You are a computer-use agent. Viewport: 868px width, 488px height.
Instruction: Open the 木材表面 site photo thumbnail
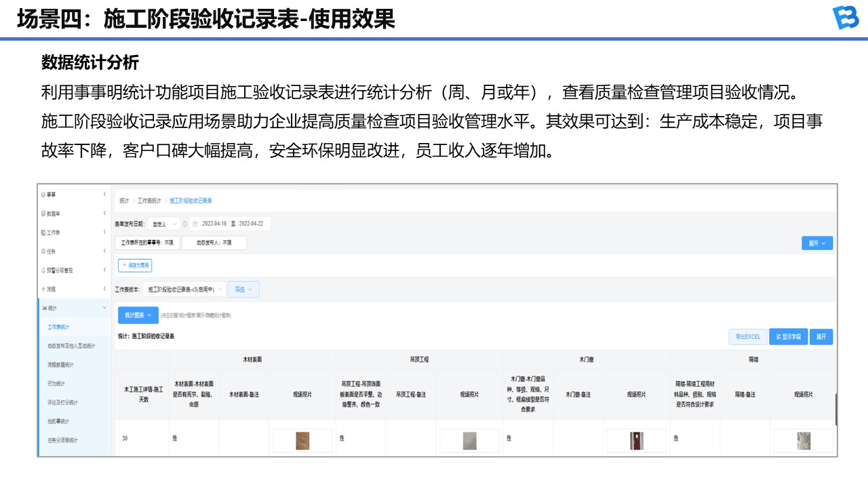point(302,441)
